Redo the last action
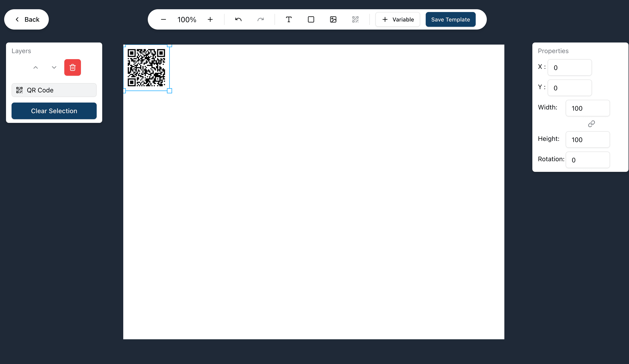 [x=260, y=19]
